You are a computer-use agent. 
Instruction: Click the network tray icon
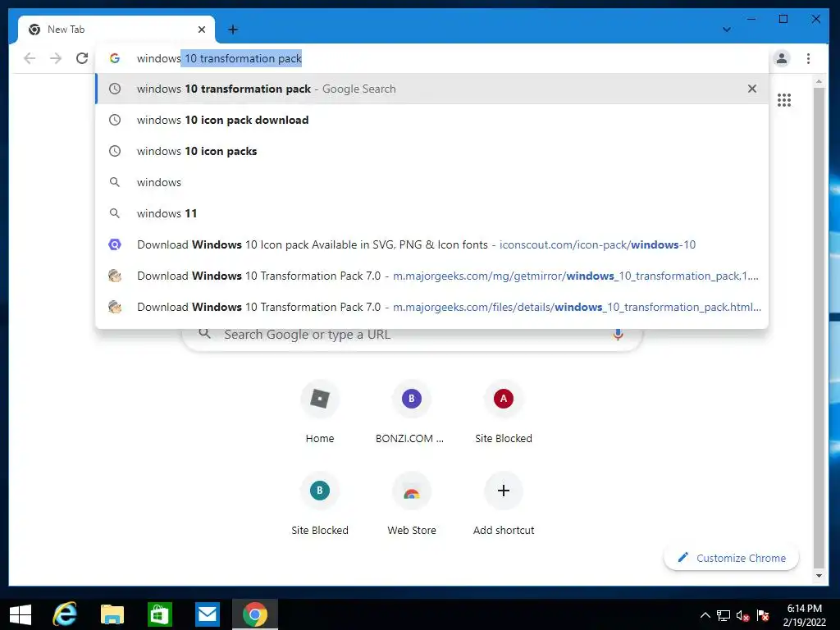724,615
